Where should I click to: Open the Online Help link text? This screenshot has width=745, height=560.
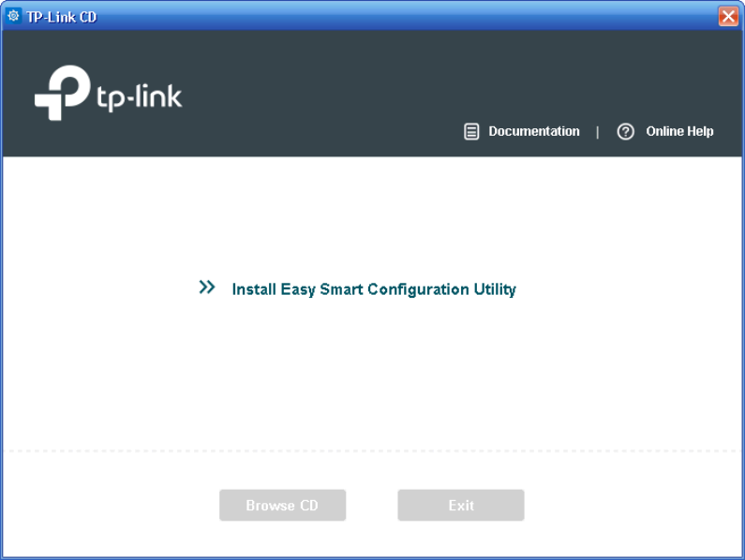[679, 131]
